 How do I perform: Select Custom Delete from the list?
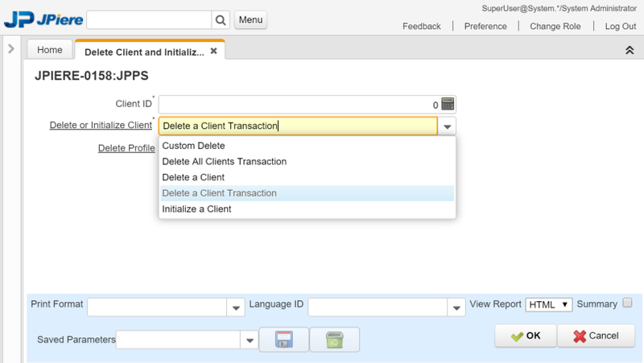coord(193,146)
